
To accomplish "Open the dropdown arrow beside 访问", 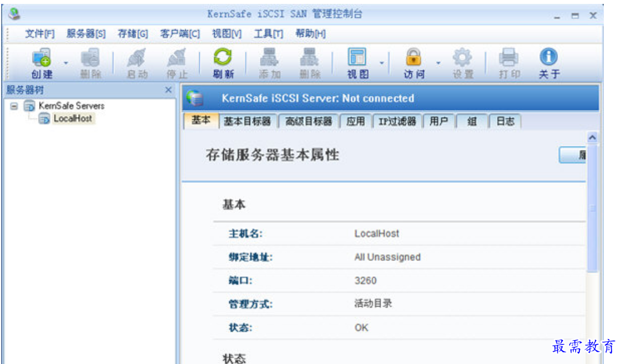I will 438,63.
